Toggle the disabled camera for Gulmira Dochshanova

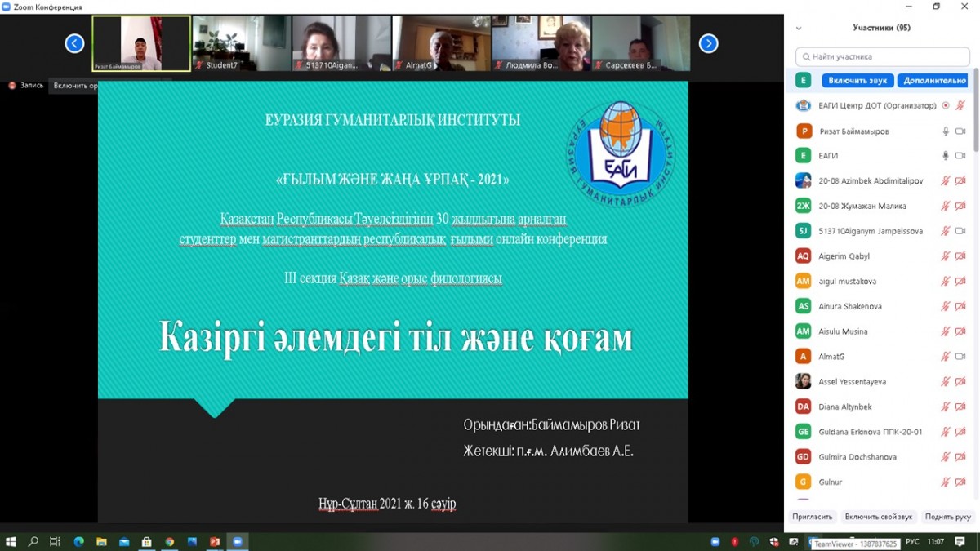pyautogui.click(x=960, y=457)
